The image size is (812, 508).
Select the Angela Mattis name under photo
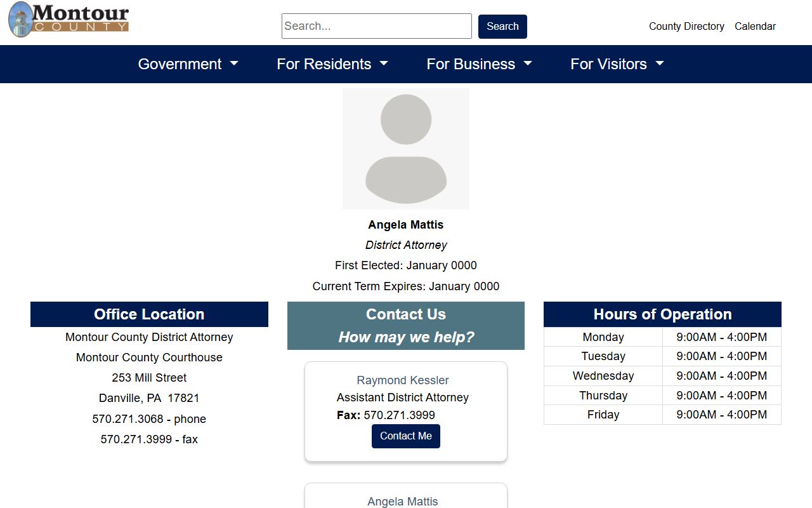[406, 225]
